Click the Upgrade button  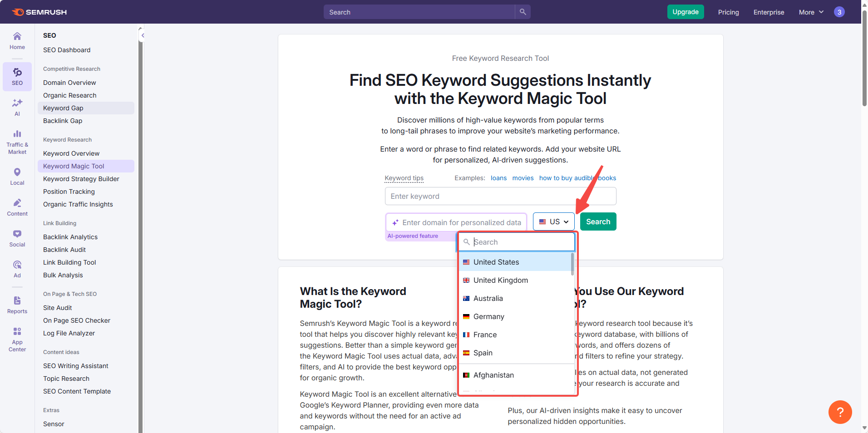(x=685, y=12)
